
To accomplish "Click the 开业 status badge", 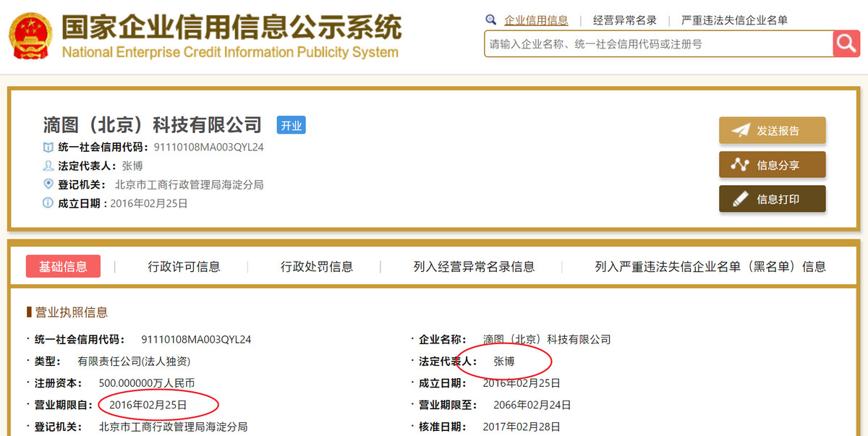I will point(292,125).
